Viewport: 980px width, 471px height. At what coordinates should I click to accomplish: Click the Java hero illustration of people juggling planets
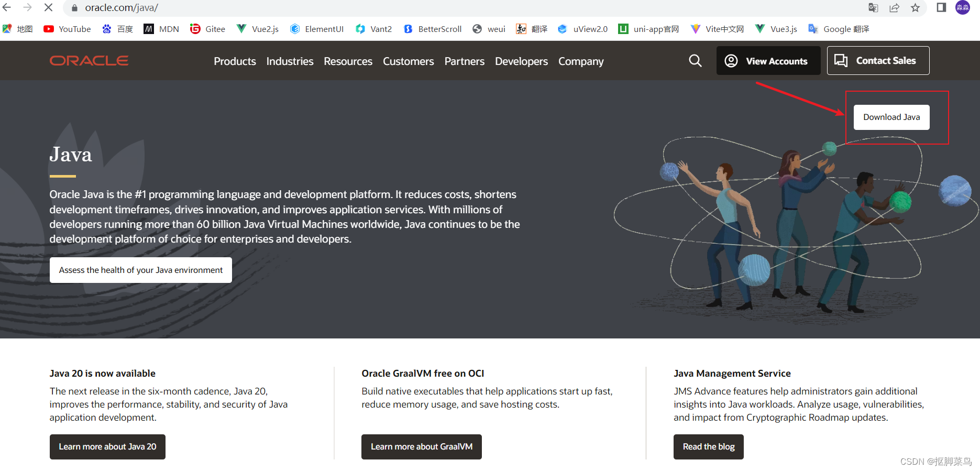click(796, 226)
